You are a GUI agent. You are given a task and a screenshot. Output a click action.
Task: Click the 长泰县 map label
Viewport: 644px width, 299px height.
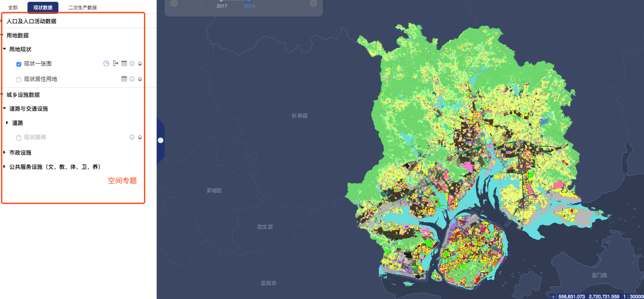[x=300, y=116]
